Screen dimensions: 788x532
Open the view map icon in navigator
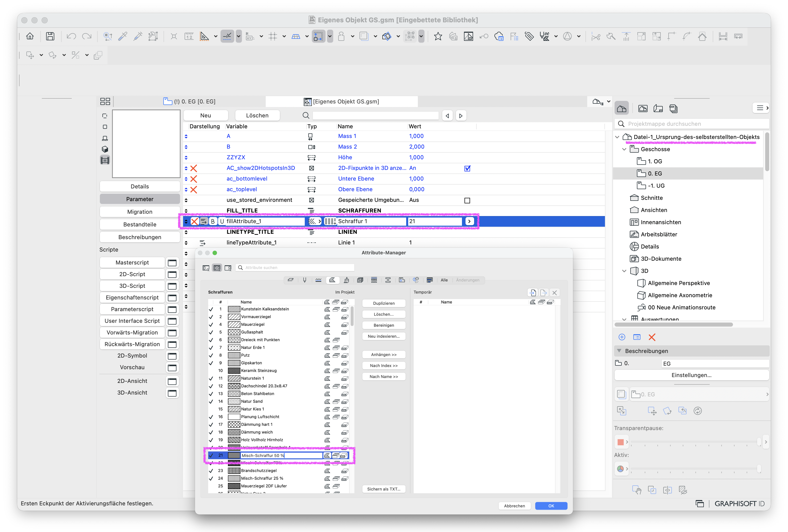tap(642, 109)
